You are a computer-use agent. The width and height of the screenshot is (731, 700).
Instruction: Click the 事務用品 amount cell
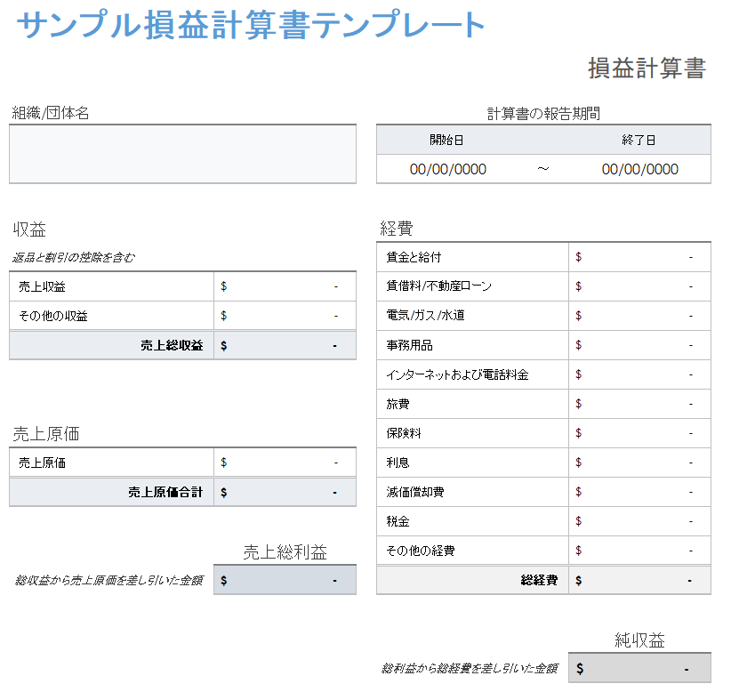[x=639, y=345]
